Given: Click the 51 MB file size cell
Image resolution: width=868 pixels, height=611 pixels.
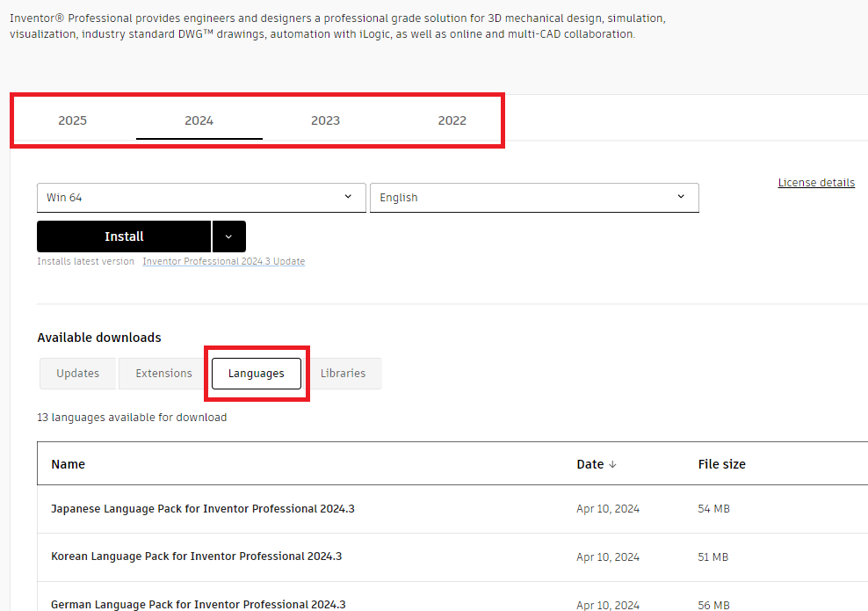Looking at the screenshot, I should point(713,557).
